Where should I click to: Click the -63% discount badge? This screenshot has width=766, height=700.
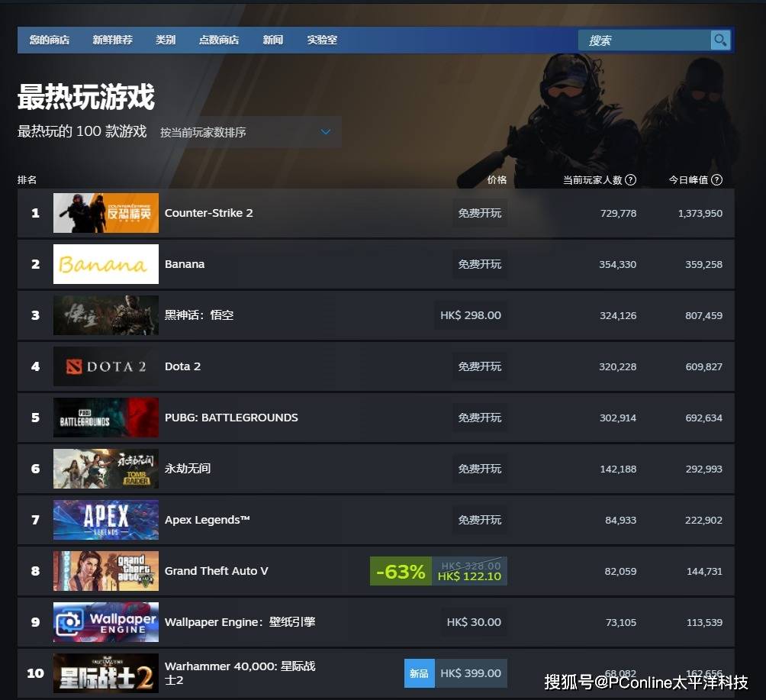(x=401, y=571)
